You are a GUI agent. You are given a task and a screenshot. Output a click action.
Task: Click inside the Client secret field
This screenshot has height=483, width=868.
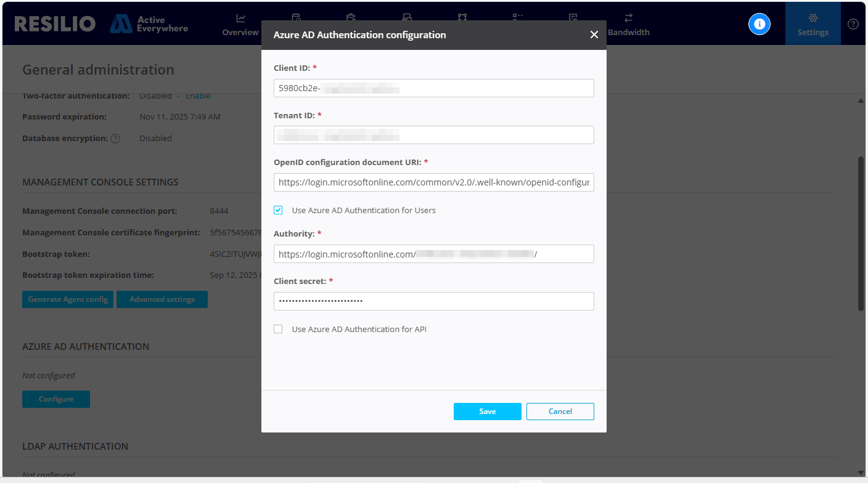tap(433, 301)
